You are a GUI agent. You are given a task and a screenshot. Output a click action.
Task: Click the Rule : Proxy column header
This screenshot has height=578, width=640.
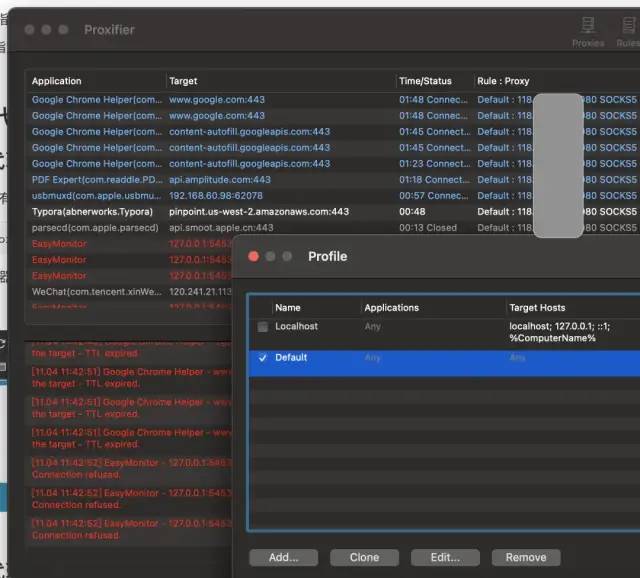tap(503, 81)
